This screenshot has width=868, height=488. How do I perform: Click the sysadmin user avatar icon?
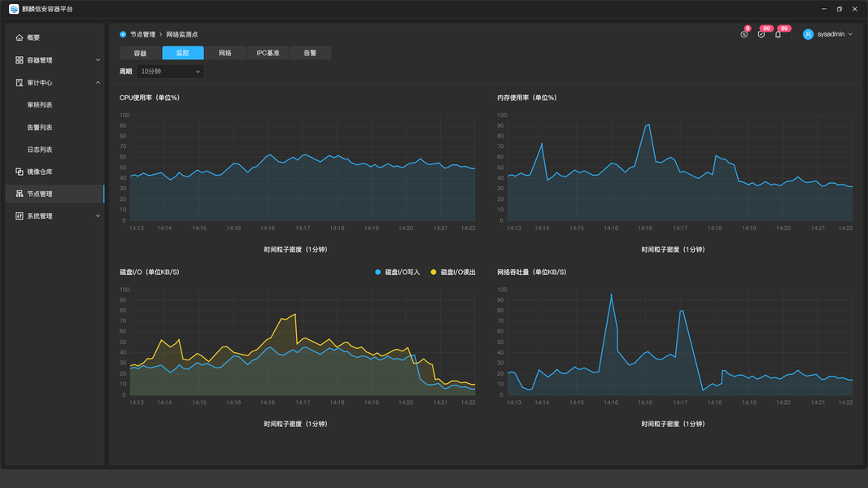point(809,34)
